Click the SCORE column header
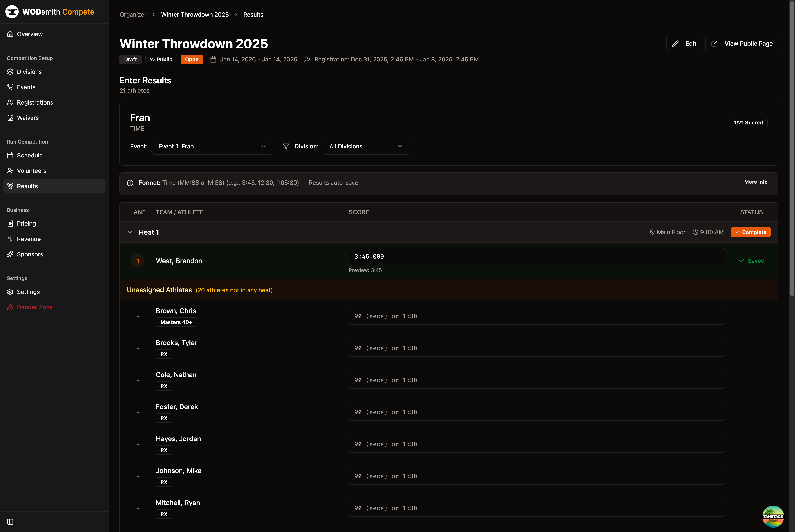795x532 pixels. [359, 212]
